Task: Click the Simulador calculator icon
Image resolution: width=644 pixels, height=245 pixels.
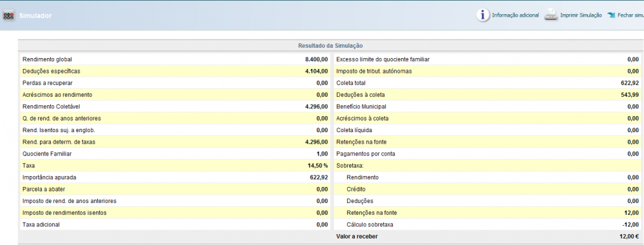Action: (x=8, y=15)
